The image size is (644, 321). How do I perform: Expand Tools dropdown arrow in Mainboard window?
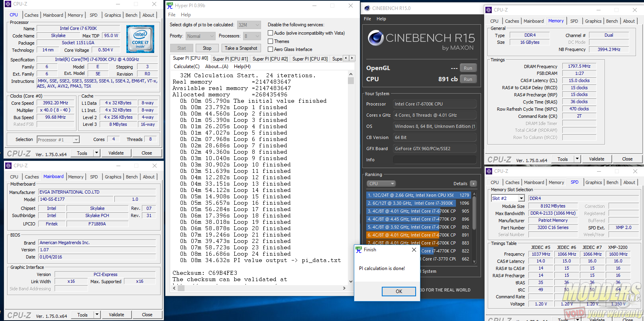click(x=97, y=315)
